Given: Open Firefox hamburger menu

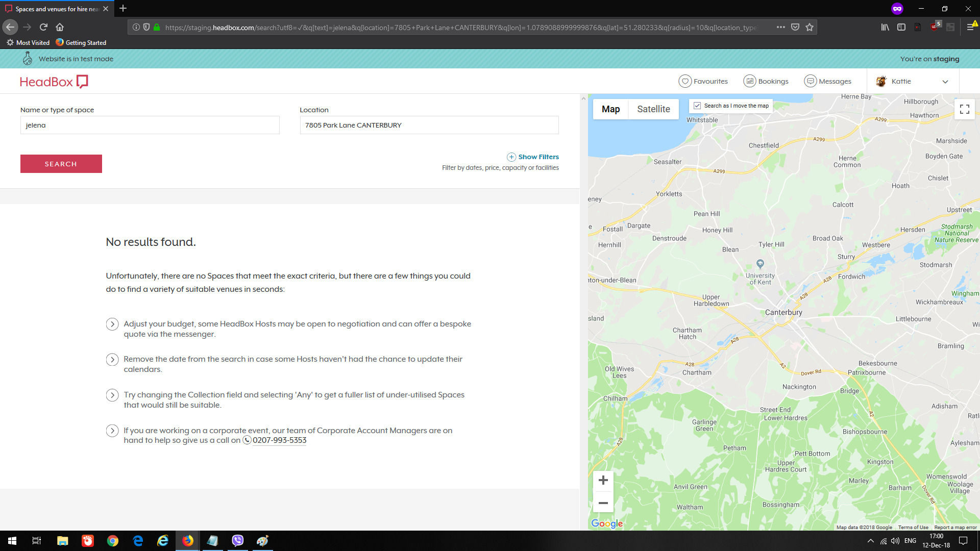Looking at the screenshot, I should pyautogui.click(x=970, y=27).
